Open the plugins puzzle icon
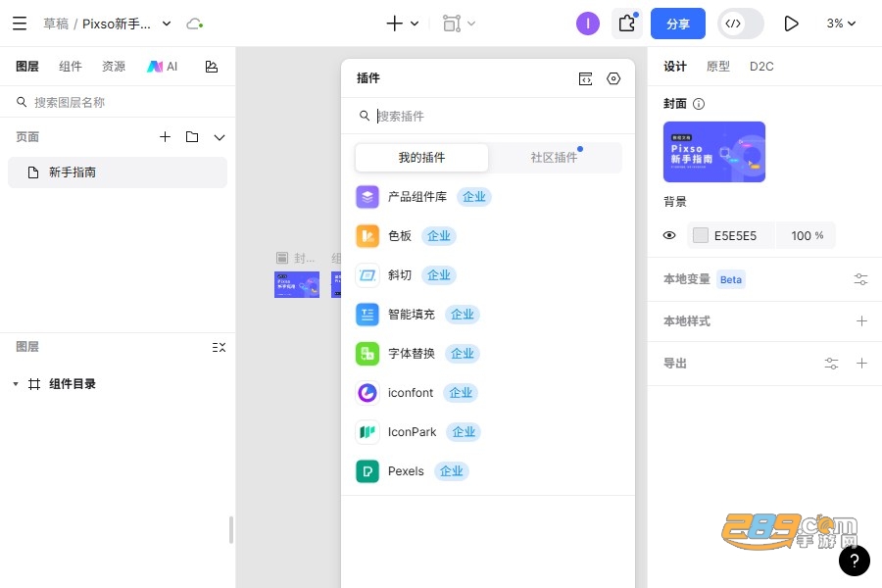 pos(627,24)
